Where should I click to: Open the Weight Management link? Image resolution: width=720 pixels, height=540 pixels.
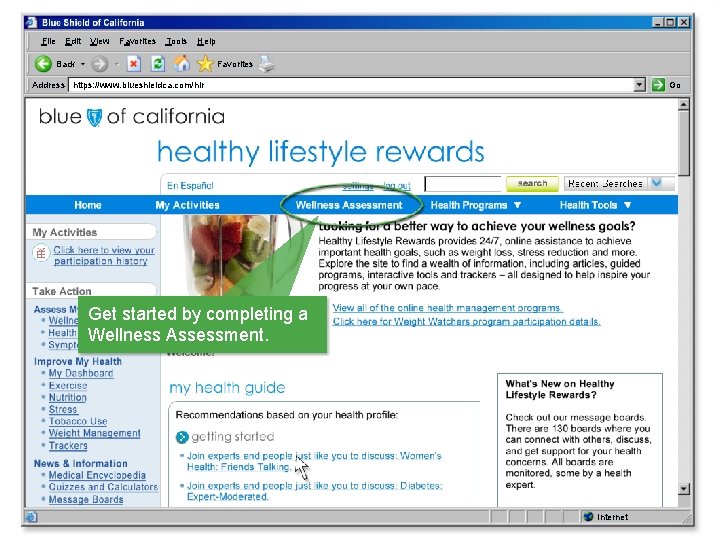click(95, 433)
